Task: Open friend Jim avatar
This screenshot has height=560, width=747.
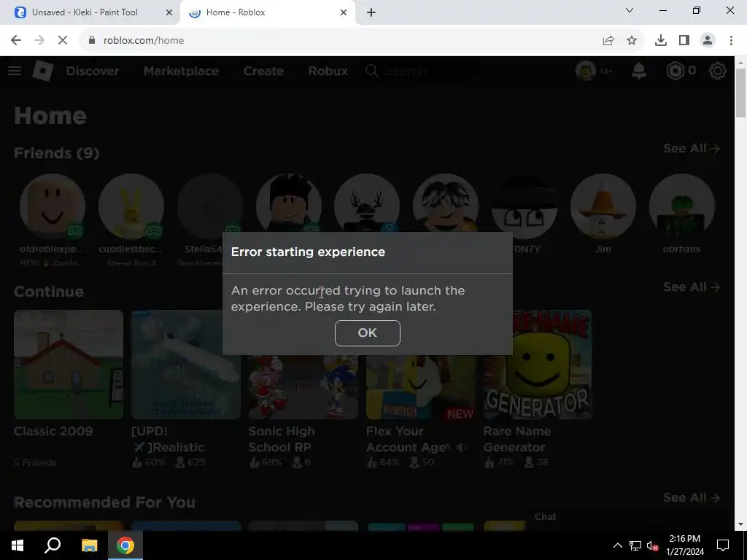Action: click(x=603, y=206)
